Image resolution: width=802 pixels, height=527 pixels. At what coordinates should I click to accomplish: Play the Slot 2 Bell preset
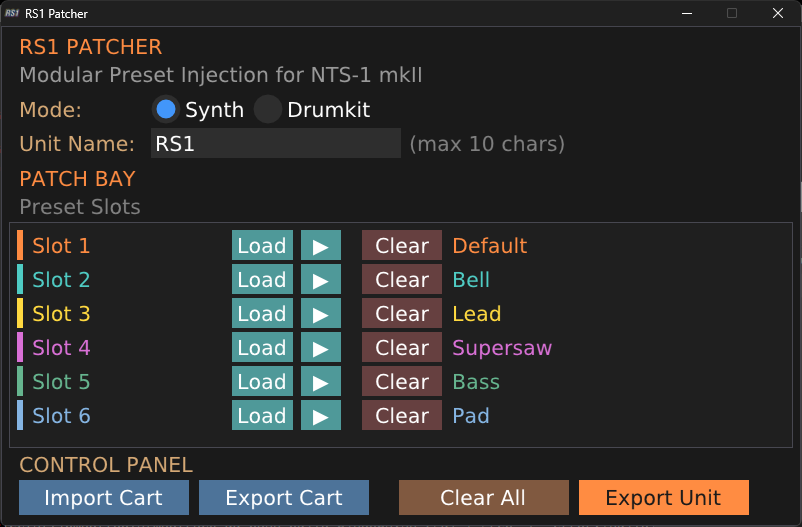pyautogui.click(x=321, y=279)
